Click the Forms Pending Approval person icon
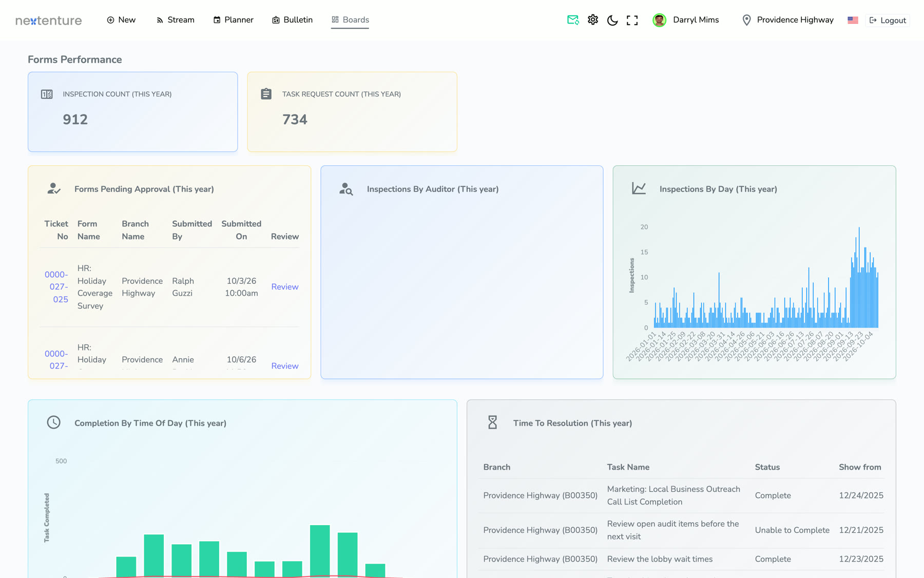This screenshot has width=924, height=578. 54,189
